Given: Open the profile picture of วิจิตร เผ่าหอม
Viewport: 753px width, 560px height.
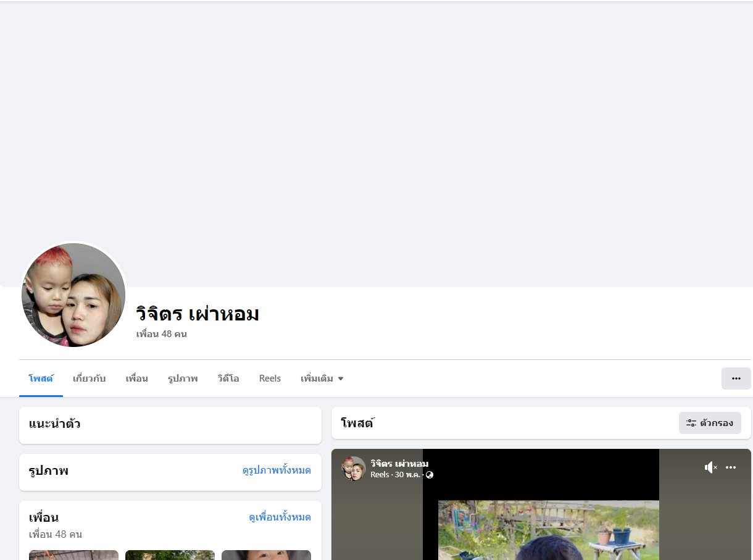Looking at the screenshot, I should 73,295.
